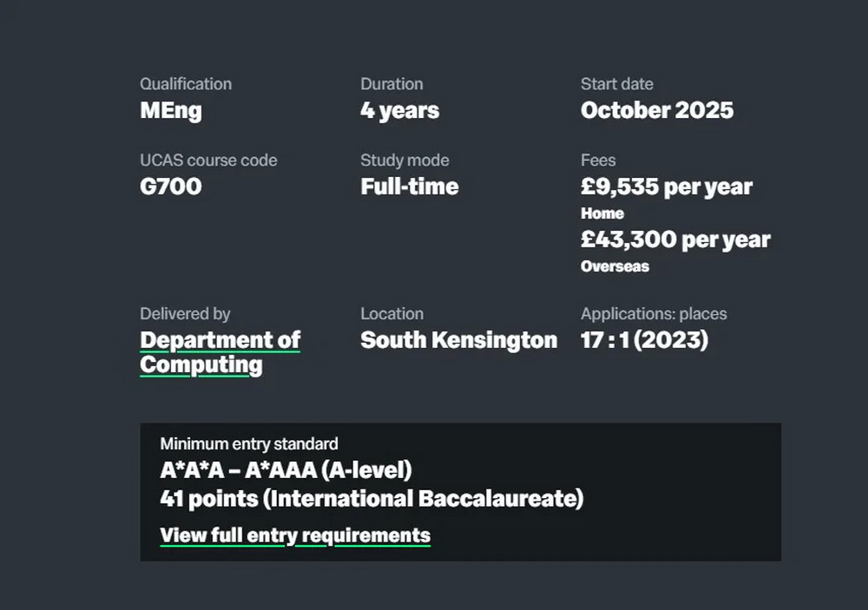The height and width of the screenshot is (610, 868).
Task: Click the 41 points International Baccalaureate text
Action: [x=372, y=499]
